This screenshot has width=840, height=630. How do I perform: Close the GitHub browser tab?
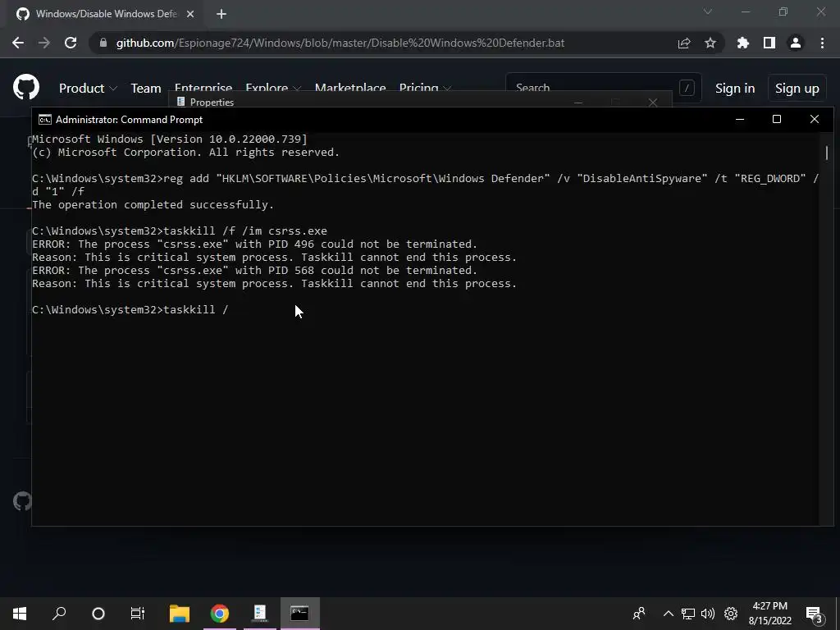pos(190,15)
